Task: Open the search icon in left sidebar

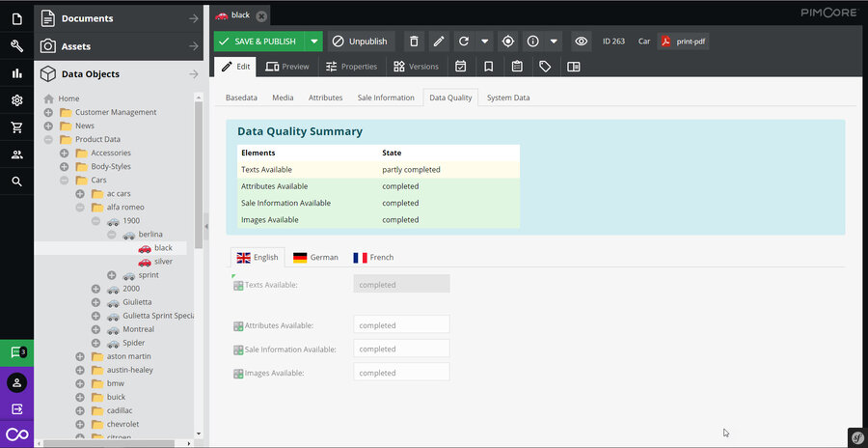Action: tap(16, 182)
